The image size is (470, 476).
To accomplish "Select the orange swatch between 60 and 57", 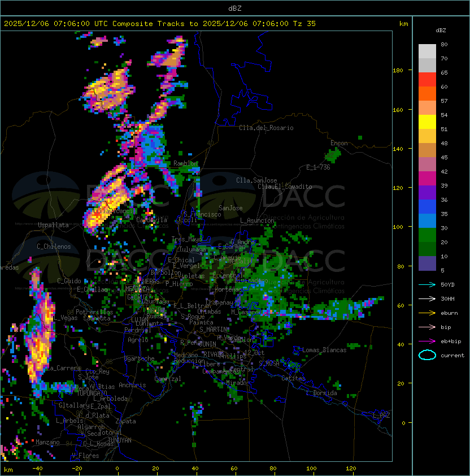I will (427, 94).
